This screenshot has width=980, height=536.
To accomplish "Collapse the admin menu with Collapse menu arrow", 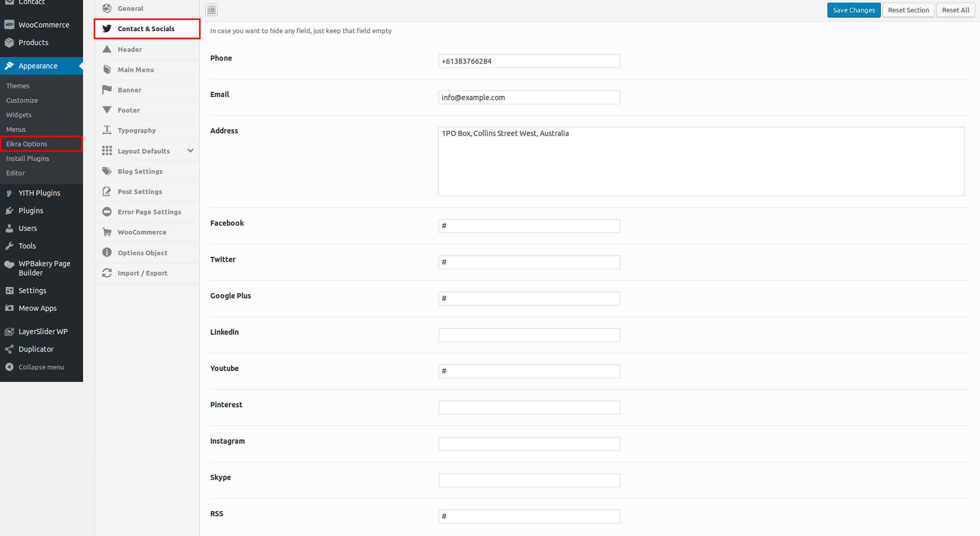I will [x=9, y=367].
